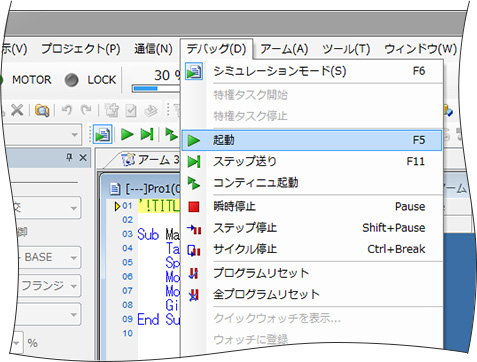Choose 瞬時停止 Pause menu entry
This screenshot has width=477, height=362.
[x=312, y=207]
